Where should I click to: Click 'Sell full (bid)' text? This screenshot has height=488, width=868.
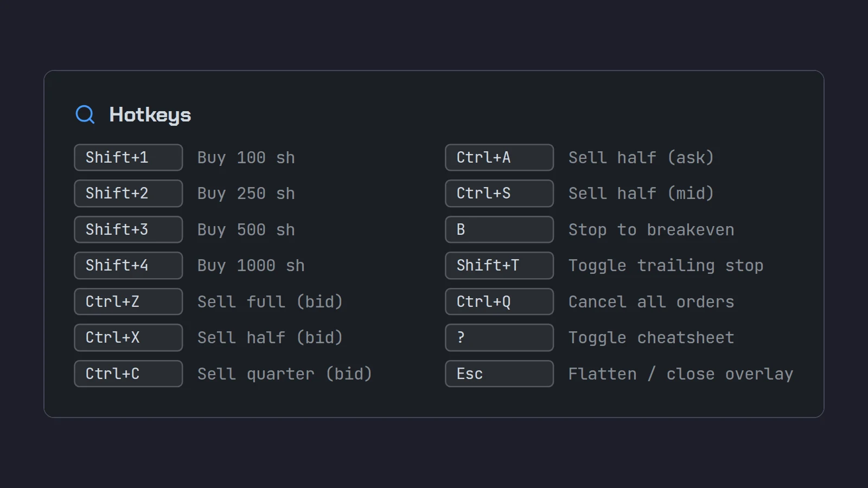(270, 302)
